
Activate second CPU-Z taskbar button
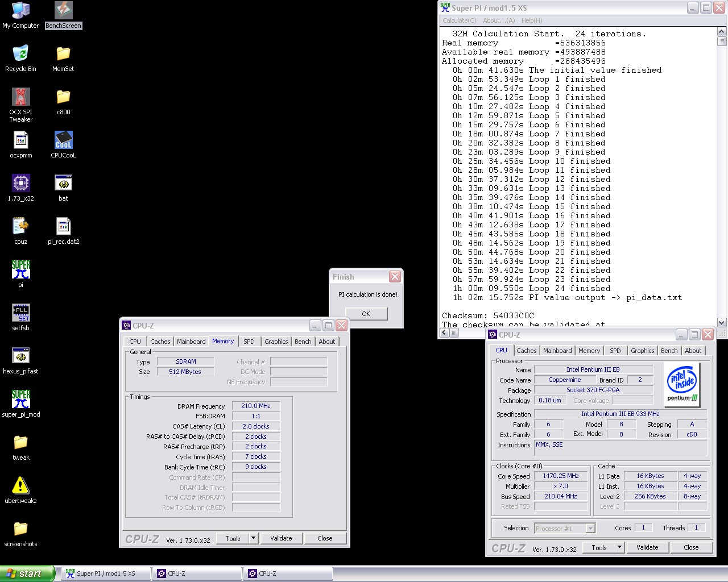[x=288, y=573]
